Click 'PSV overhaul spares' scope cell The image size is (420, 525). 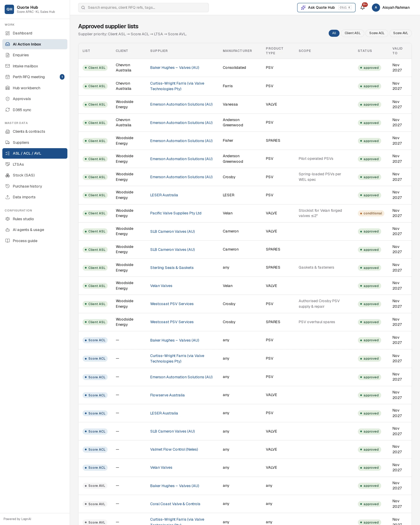[x=317, y=322]
